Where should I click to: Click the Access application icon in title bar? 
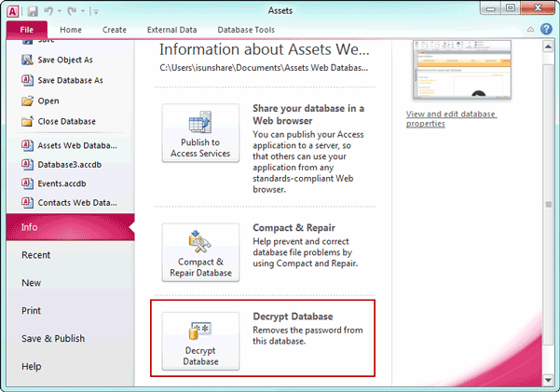[x=12, y=11]
